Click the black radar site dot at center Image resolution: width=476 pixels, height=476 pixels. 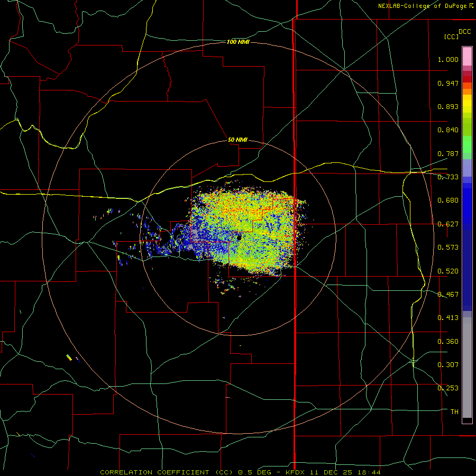239,237
